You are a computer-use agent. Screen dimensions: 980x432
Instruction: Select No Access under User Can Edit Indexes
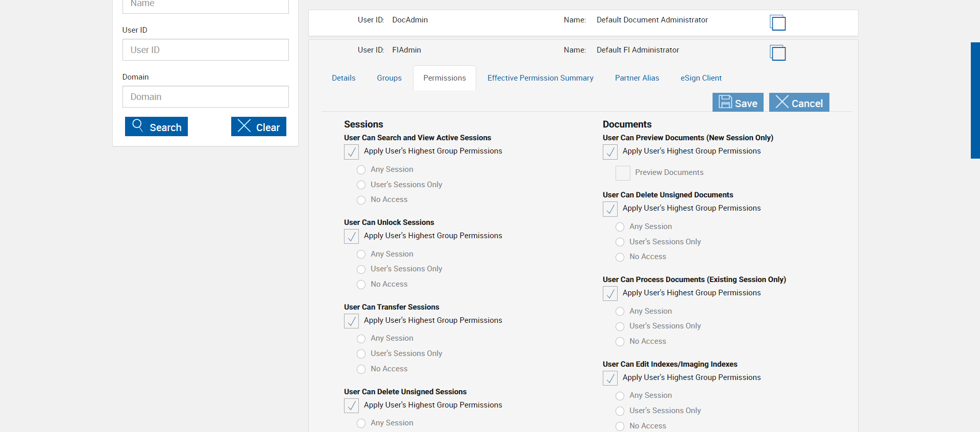coord(620,426)
